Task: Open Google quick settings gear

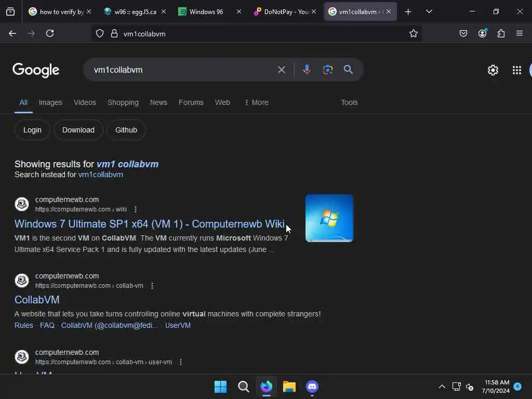Action: pyautogui.click(x=493, y=70)
